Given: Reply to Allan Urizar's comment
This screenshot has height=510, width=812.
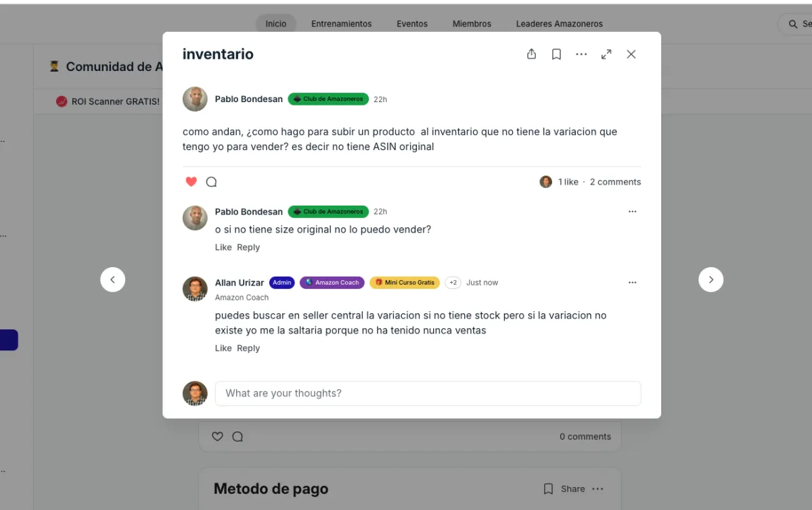Looking at the screenshot, I should pos(248,348).
